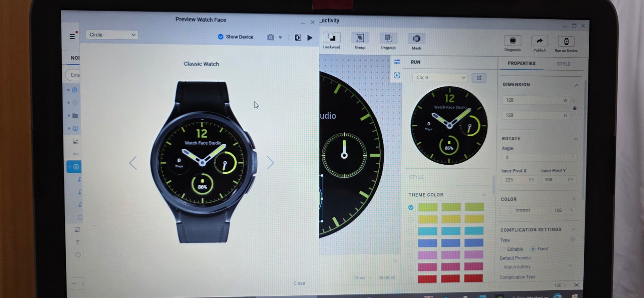Click the sliders settings icon beside RUN
Image resolution: width=644 pixels, height=298 pixels.
(x=397, y=61)
